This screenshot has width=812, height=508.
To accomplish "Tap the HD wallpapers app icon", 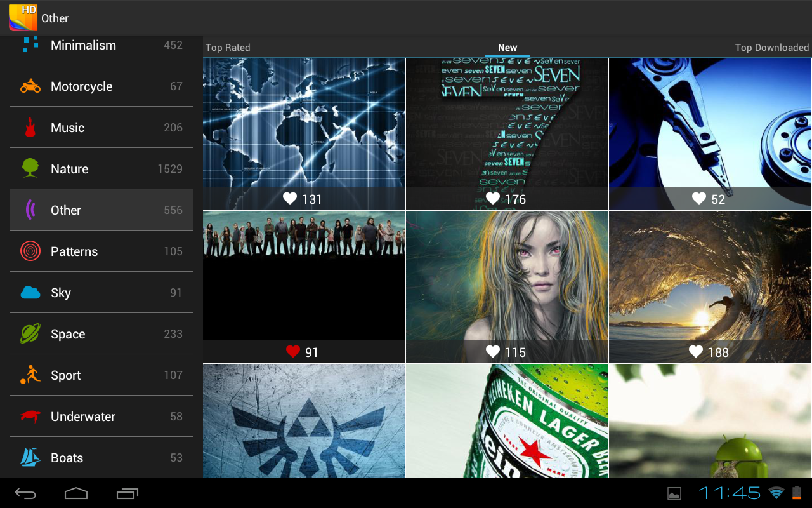I will 23,18.
